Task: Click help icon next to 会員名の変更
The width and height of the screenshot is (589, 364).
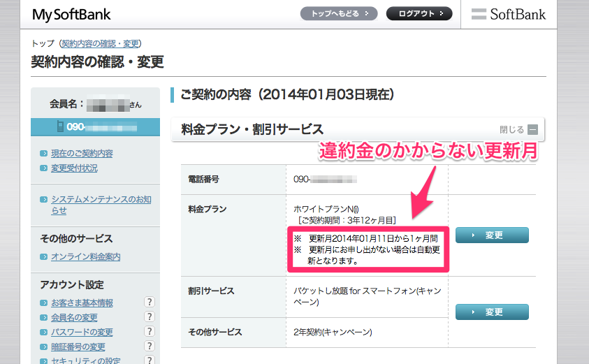Action: tap(150, 316)
